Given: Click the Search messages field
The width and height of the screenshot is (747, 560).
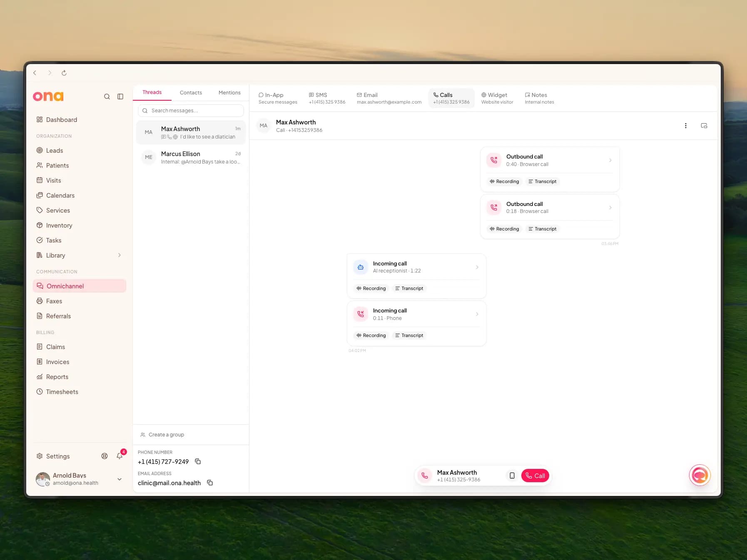Looking at the screenshot, I should coord(191,111).
